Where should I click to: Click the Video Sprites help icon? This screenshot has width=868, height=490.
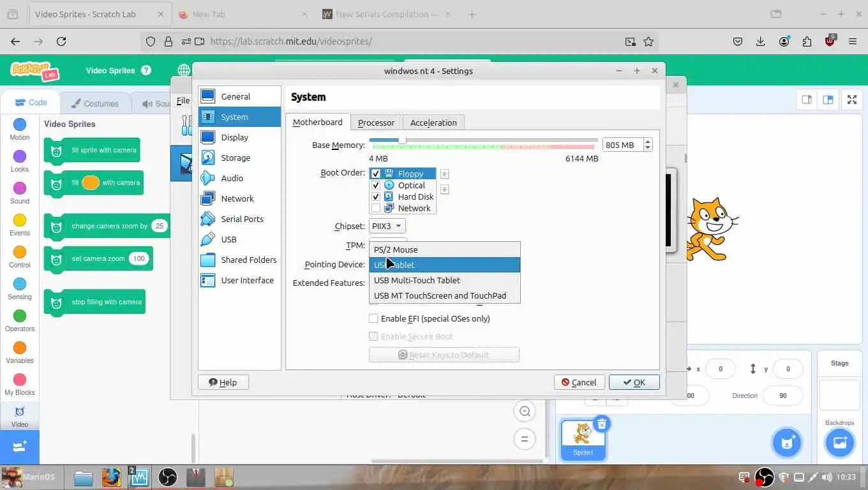[x=146, y=70]
